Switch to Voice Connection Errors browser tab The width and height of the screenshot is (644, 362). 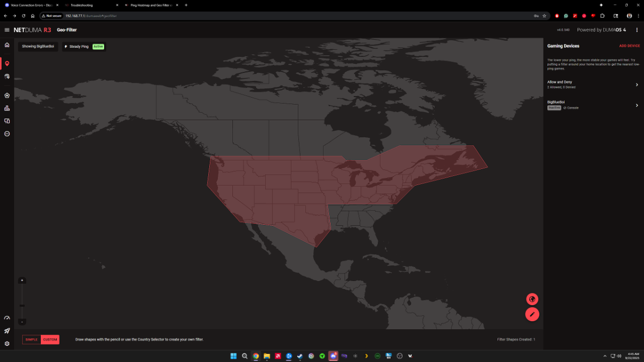[30, 5]
